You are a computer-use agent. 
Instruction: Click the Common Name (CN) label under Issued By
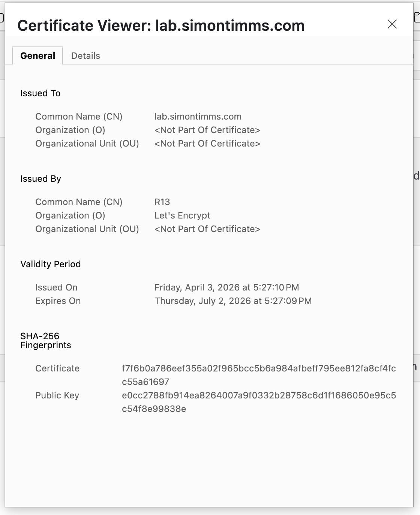coord(79,202)
